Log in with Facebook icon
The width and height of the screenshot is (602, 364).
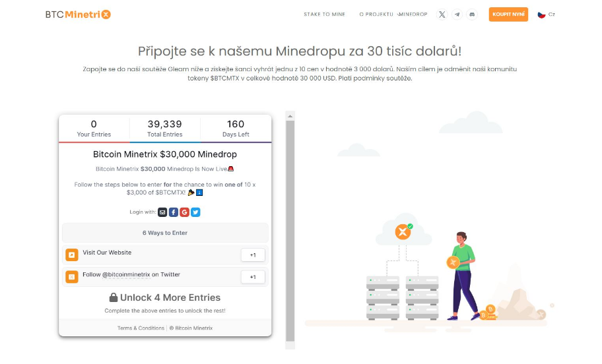click(x=174, y=212)
